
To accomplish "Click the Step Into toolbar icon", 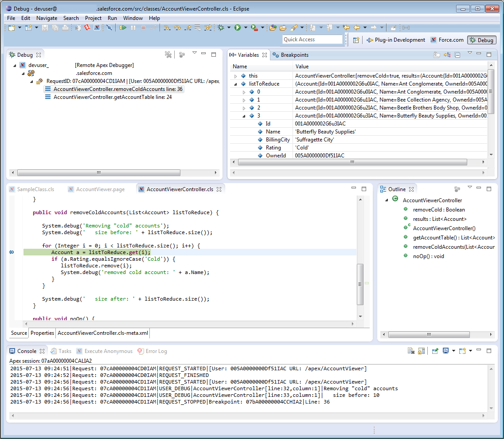I will (x=167, y=27).
